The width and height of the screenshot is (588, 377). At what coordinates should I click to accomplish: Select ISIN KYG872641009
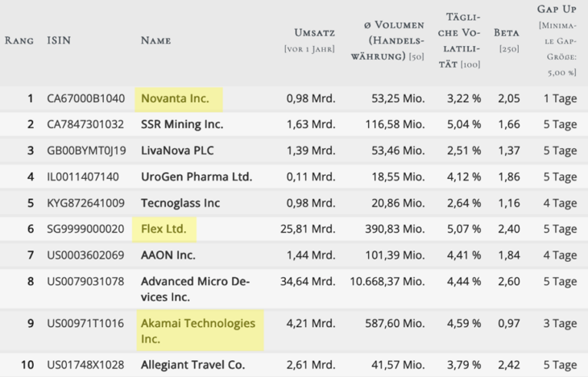pyautogui.click(x=85, y=203)
